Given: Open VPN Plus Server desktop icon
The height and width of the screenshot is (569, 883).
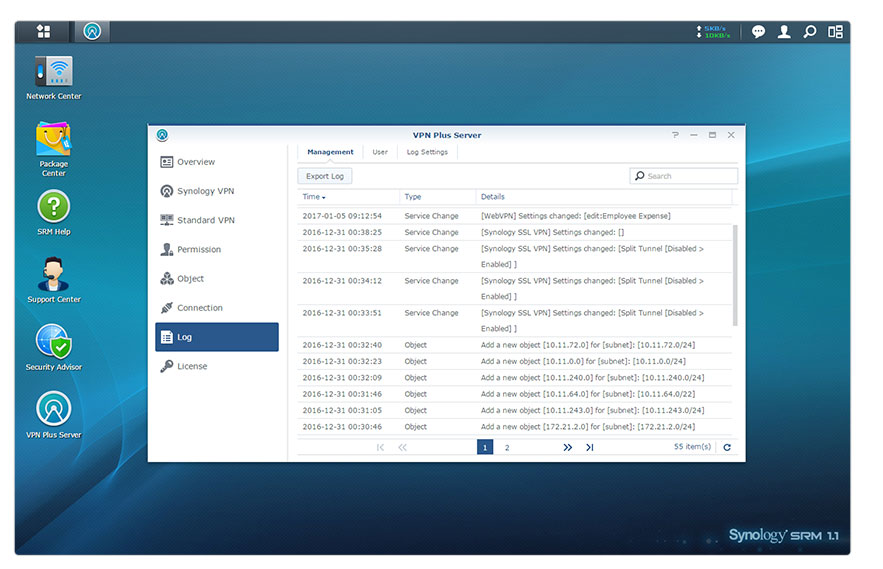Looking at the screenshot, I should coord(53,415).
